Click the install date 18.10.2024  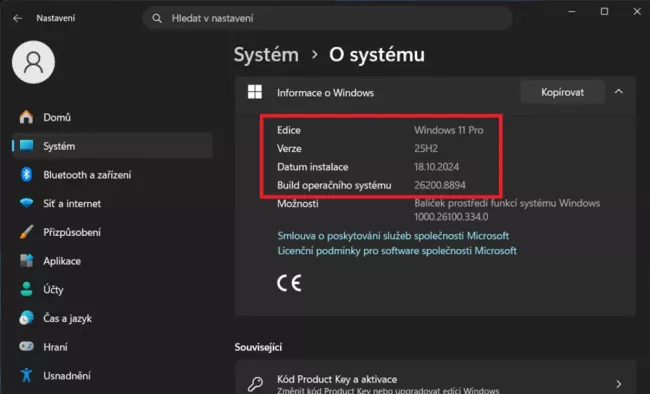[437, 167]
